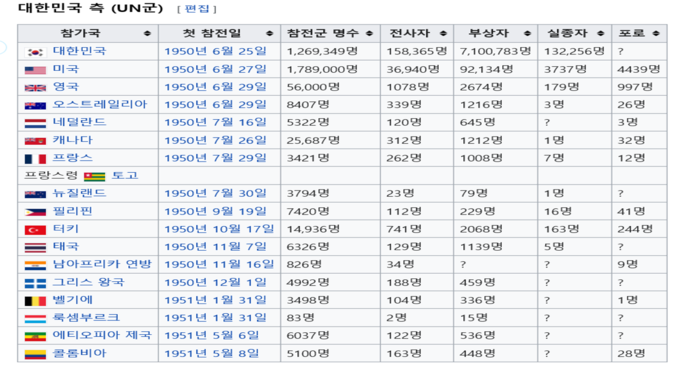The image size is (680, 367).
Task: Sort by 전사자 column arrow
Action: (443, 33)
